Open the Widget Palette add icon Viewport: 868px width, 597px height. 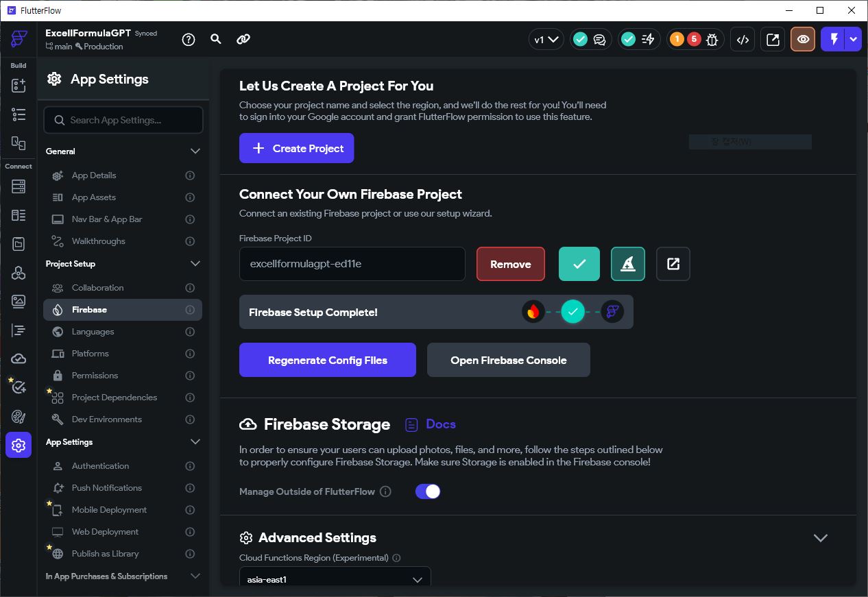[x=19, y=86]
